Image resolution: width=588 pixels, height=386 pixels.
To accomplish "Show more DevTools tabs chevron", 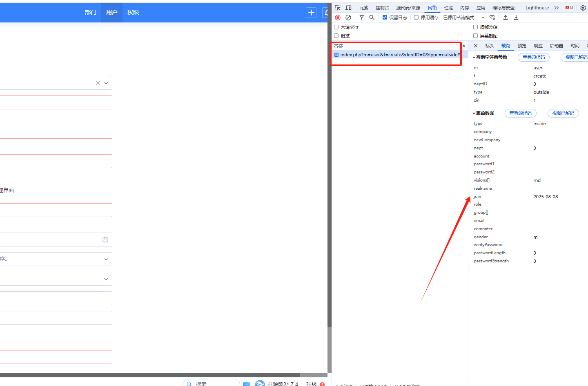I will (557, 8).
